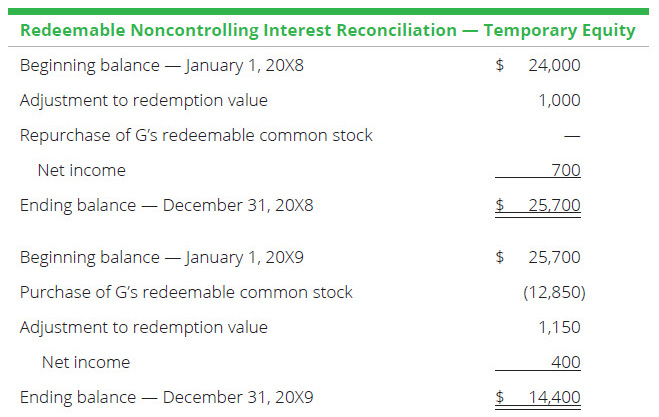Click the 25,700 beginning balance for 20X9
Image resolution: width=659 pixels, height=417 pixels.
[x=553, y=257]
